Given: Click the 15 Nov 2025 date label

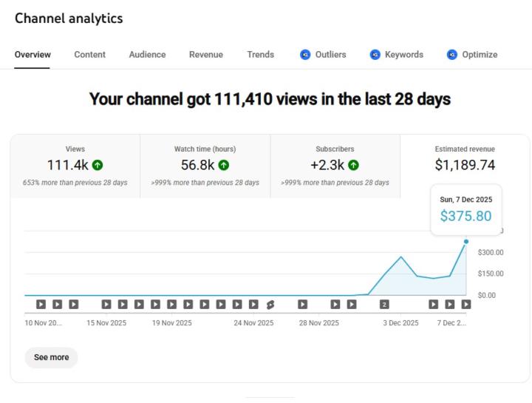Looking at the screenshot, I should tap(106, 323).
